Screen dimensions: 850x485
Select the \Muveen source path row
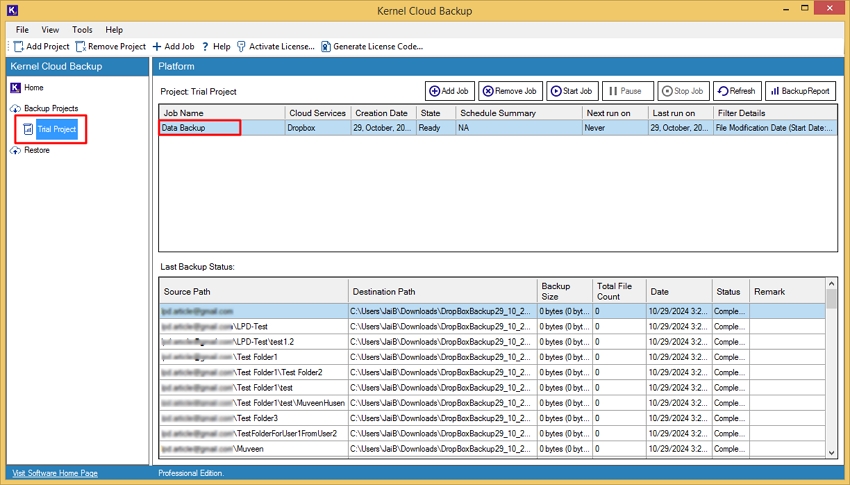[492, 449]
